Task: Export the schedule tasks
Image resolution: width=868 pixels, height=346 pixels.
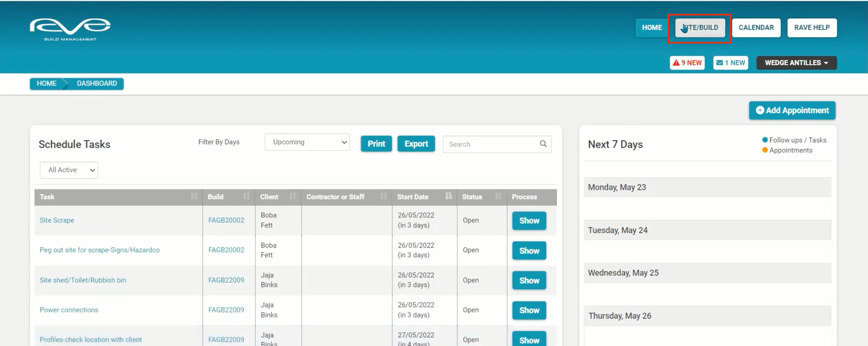Action: 416,144
